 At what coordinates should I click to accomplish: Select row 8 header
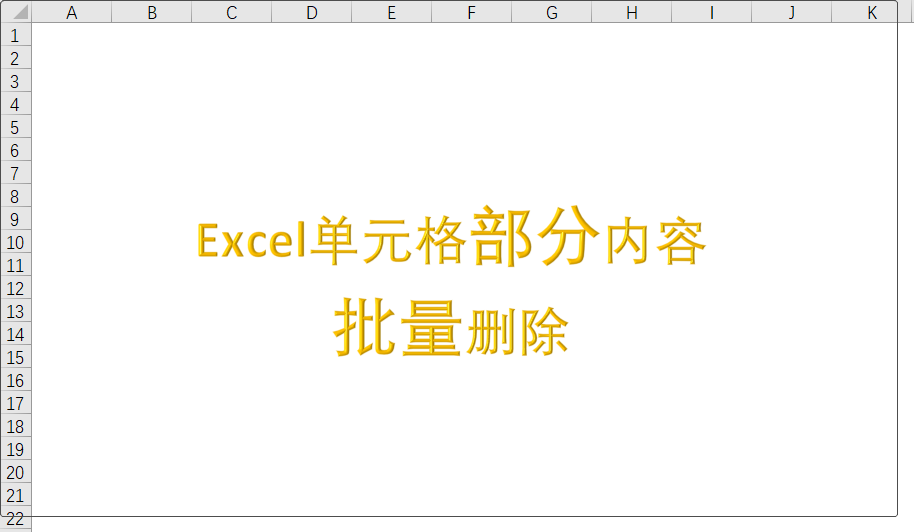pyautogui.click(x=16, y=196)
